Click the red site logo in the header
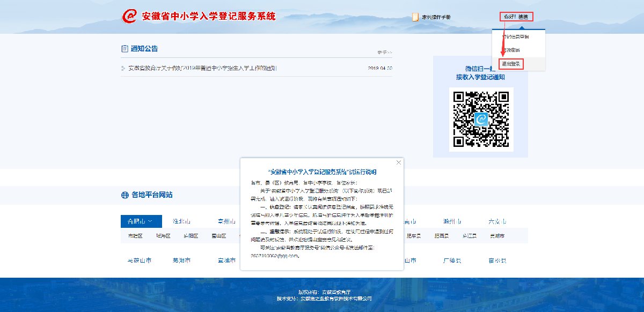The height and width of the screenshot is (312, 644). [x=129, y=16]
